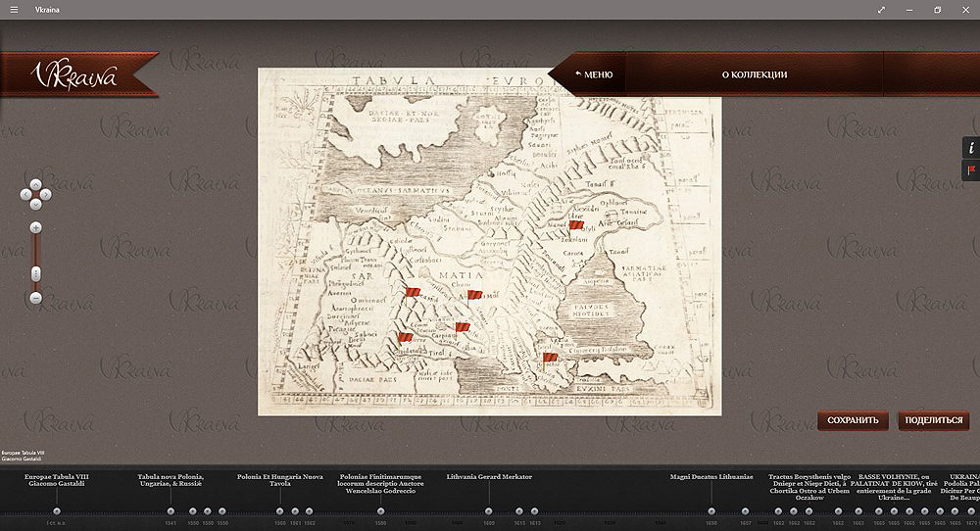The height and width of the screenshot is (531, 980).
Task: Select the 1657 timeline marker
Action: [x=745, y=511]
